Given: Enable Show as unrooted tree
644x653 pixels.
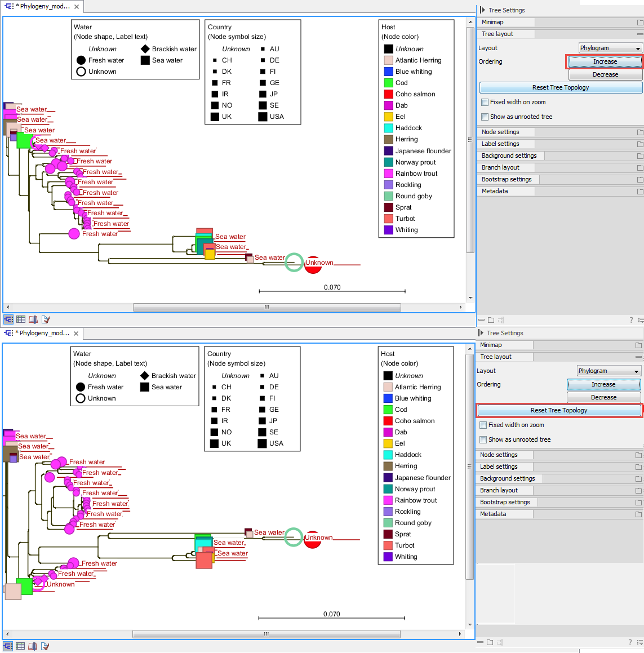Looking at the screenshot, I should [484, 117].
